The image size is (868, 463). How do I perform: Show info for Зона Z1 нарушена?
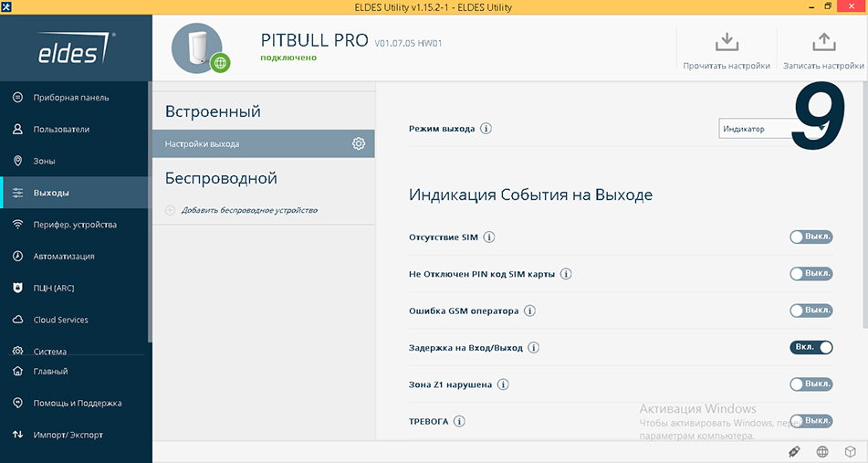503,384
